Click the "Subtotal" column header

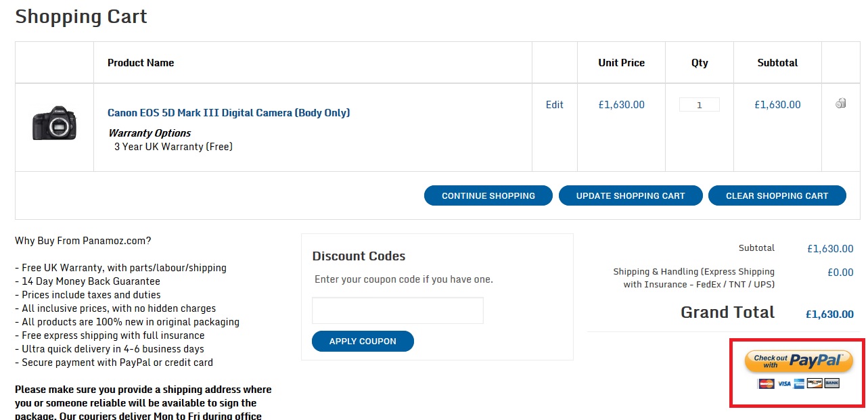(778, 63)
